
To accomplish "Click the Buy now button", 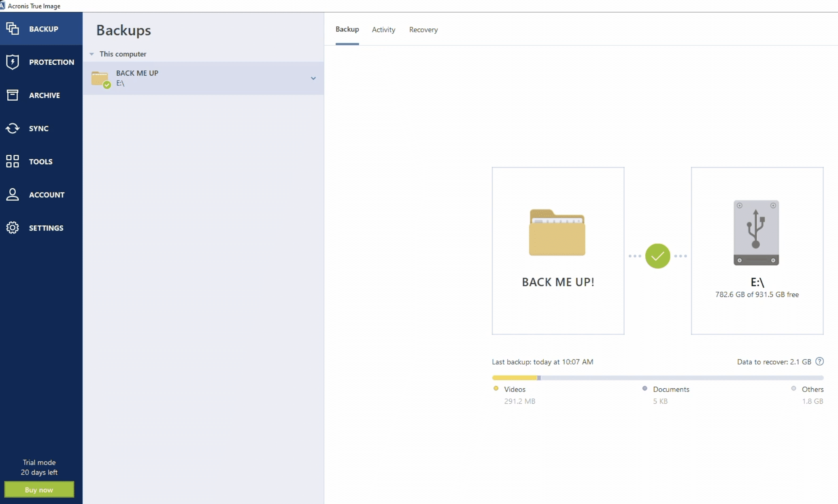I will 39,489.
